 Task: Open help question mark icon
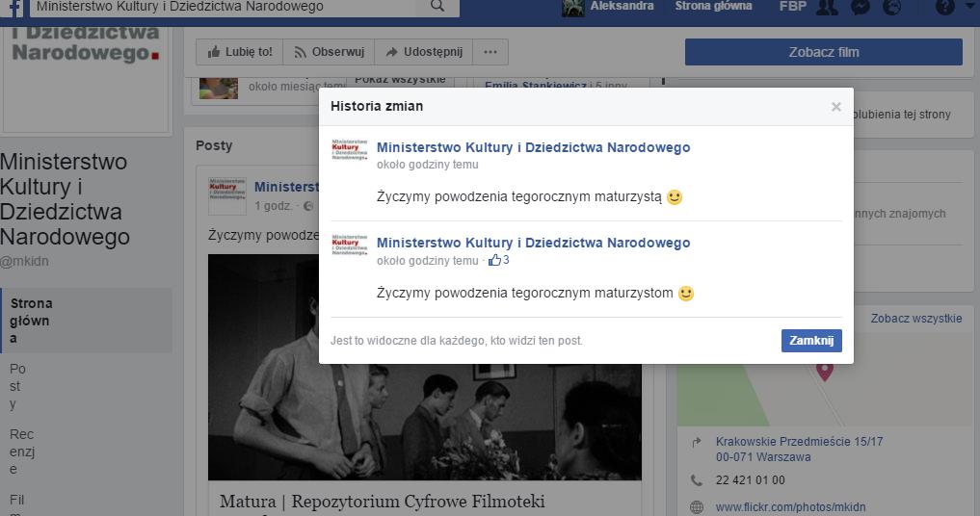(944, 7)
